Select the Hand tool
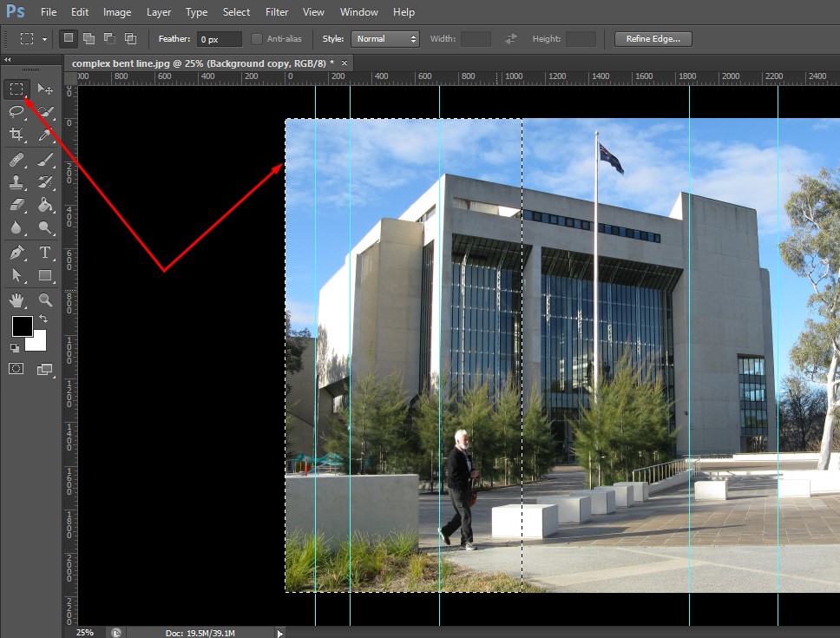Viewport: 840px width, 638px height. [16, 299]
